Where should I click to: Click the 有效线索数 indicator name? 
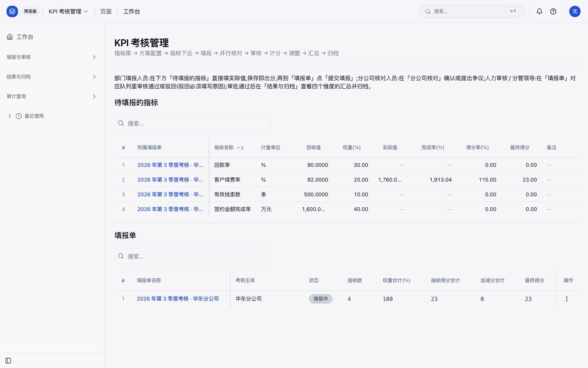pos(227,195)
